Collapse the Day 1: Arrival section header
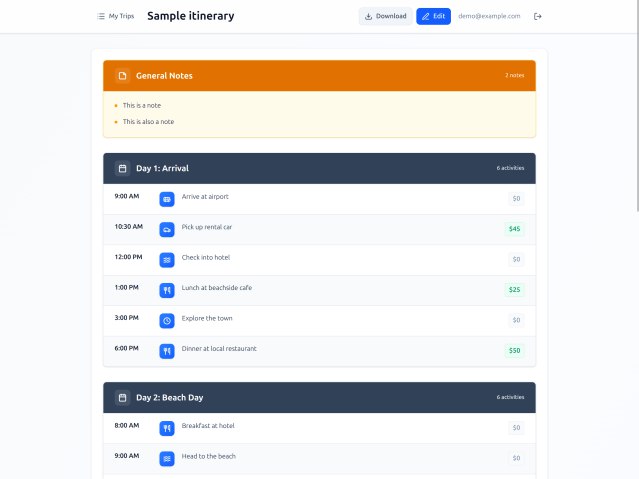Screen dimensions: 639x479 click(x=319, y=168)
